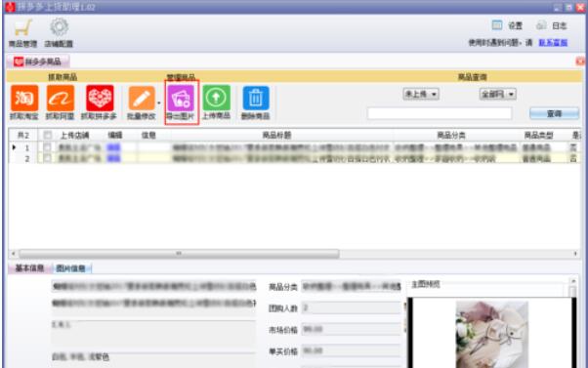Click the product main image thumbnail
This screenshot has width=588, height=368.
(x=492, y=334)
